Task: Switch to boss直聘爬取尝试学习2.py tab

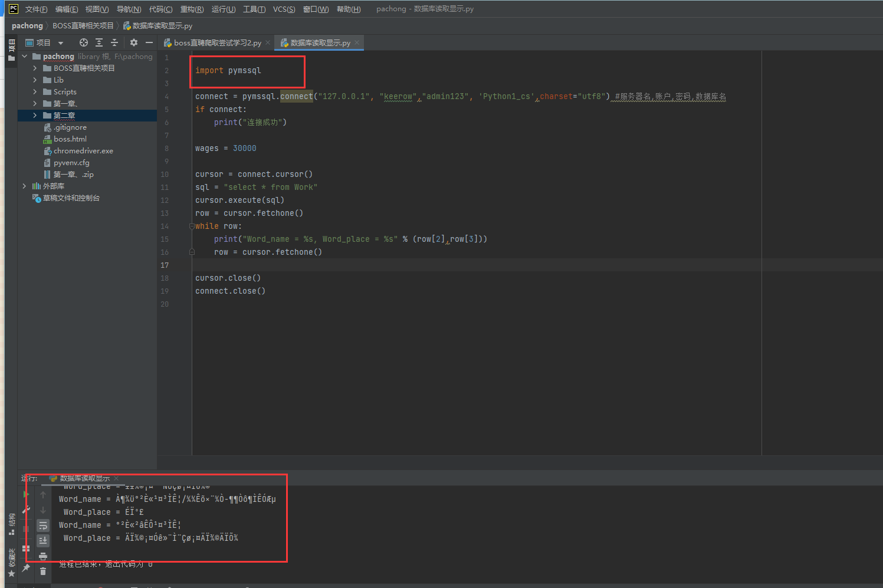Action: [217, 43]
